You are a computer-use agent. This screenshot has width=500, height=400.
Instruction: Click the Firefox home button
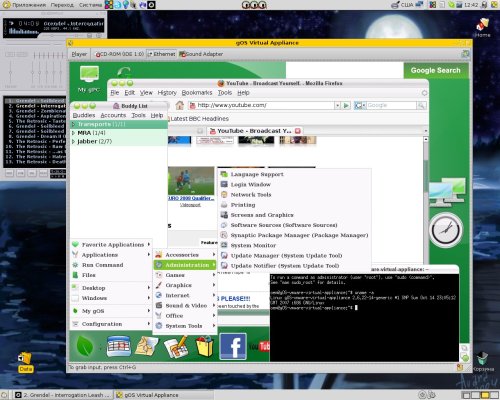[x=180, y=106]
